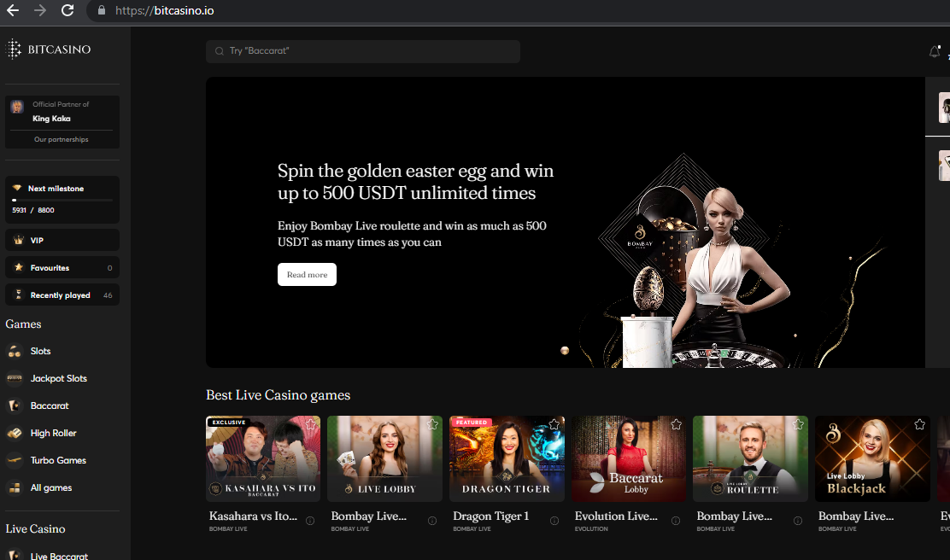Show info for Dragon Tiger 1
This screenshot has width=950, height=560.
[554, 521]
